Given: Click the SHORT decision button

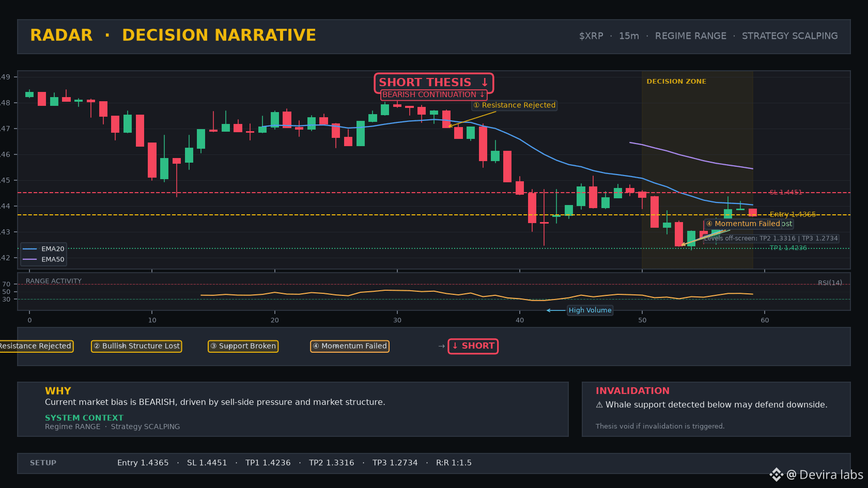Looking at the screenshot, I should point(473,346).
